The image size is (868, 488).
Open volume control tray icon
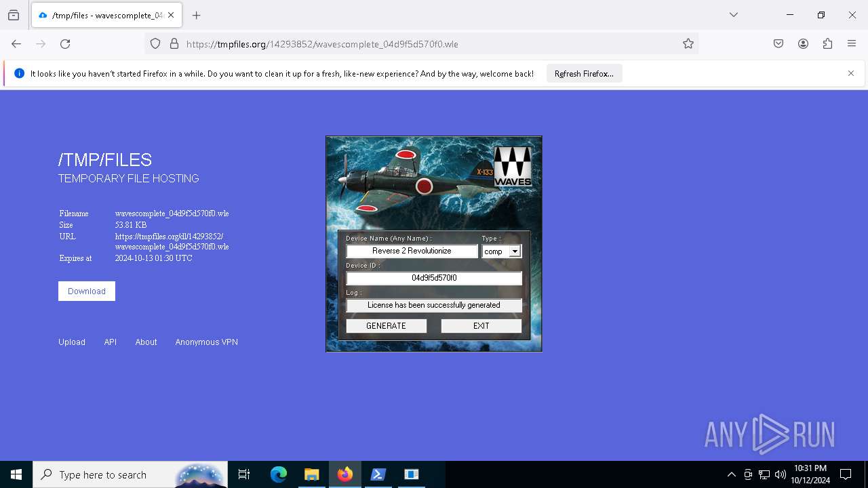click(781, 474)
